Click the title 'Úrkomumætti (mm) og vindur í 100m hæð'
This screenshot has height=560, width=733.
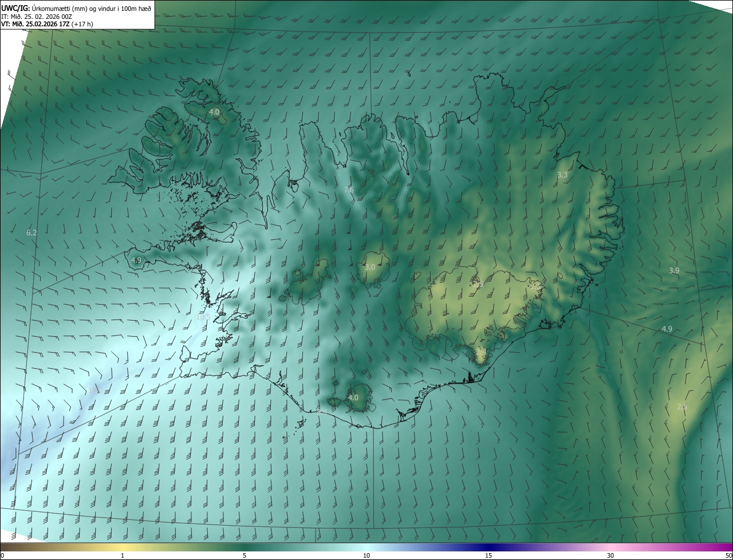tap(92, 8)
